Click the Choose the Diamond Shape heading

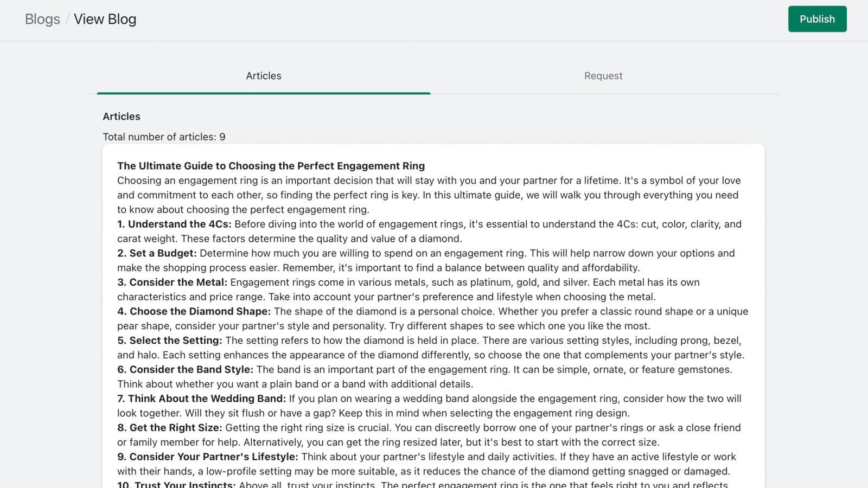click(193, 311)
